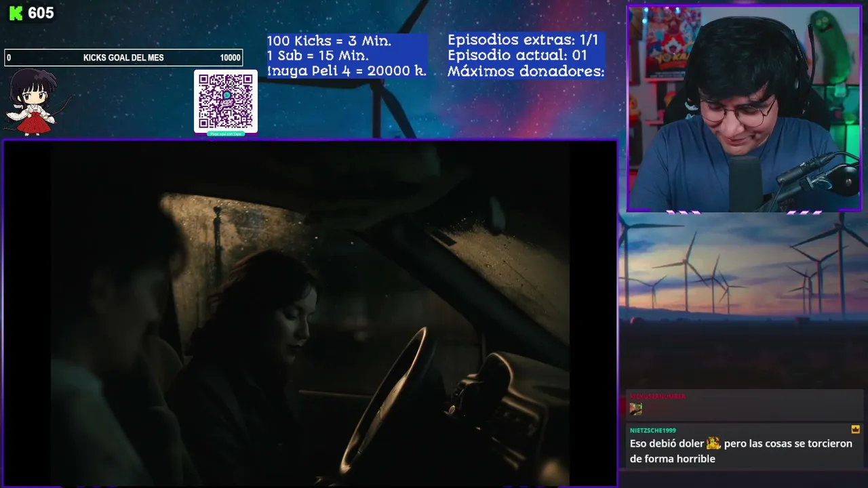
Task: Click the fire emote in the chat message
Action: 713,443
